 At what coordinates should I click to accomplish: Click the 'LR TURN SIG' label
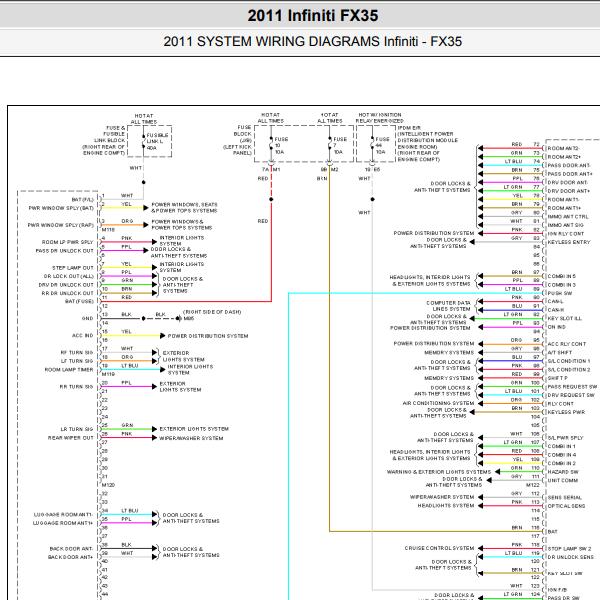pyautogui.click(x=77, y=429)
